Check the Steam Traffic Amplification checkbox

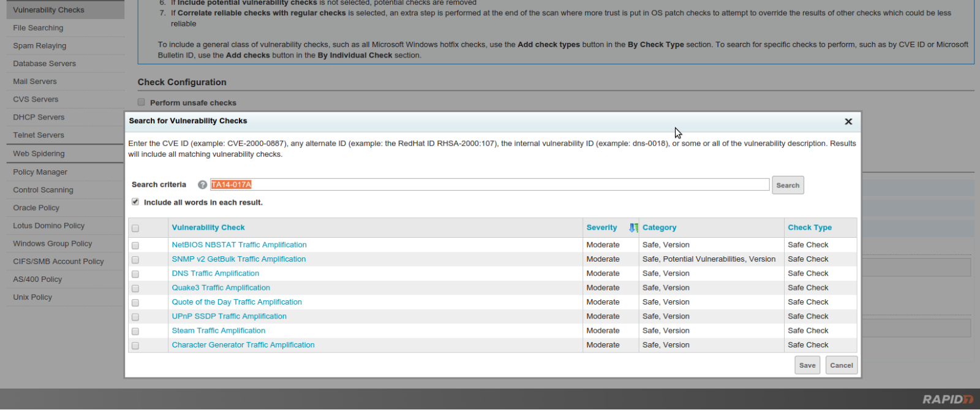coord(135,331)
